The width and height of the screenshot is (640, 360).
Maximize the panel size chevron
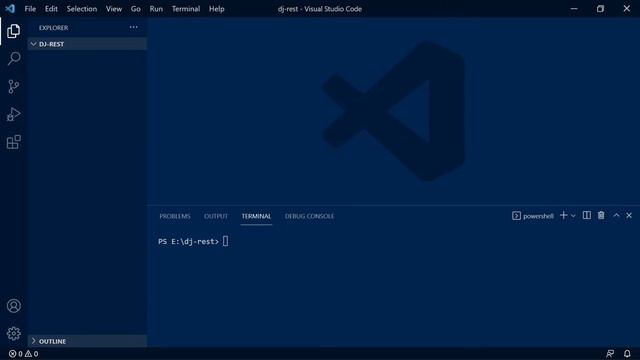pos(616,216)
